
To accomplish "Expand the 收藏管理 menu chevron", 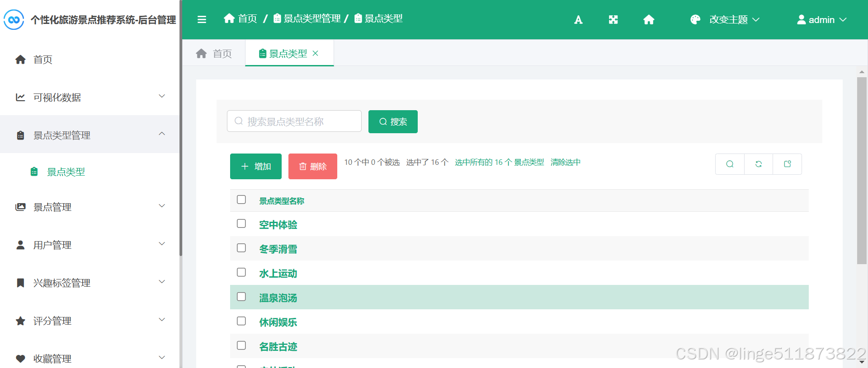I will pos(162,358).
